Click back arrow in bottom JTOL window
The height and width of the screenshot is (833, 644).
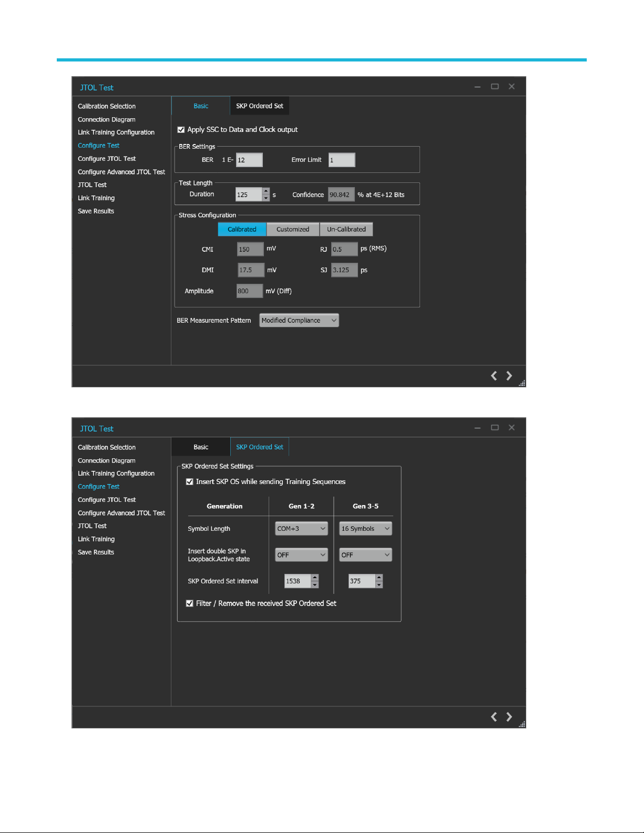[494, 717]
